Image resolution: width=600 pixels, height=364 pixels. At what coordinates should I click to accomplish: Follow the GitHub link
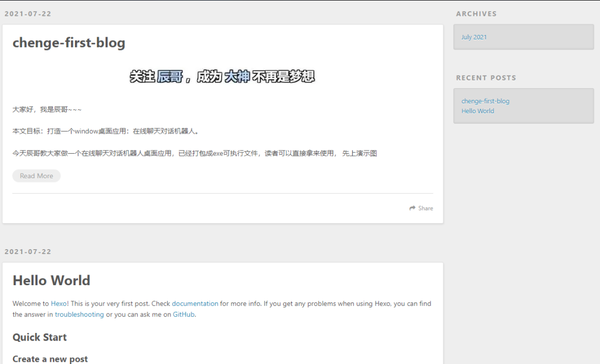tap(184, 314)
